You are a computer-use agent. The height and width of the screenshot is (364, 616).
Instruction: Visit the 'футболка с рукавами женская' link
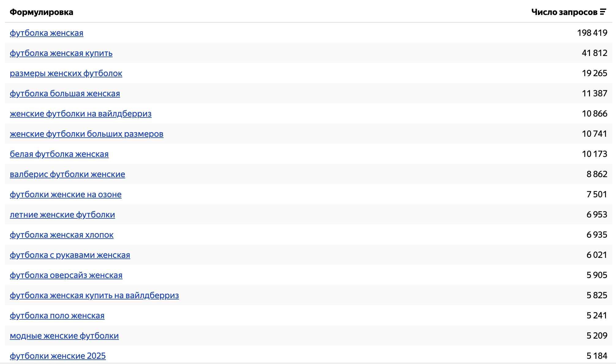(70, 255)
